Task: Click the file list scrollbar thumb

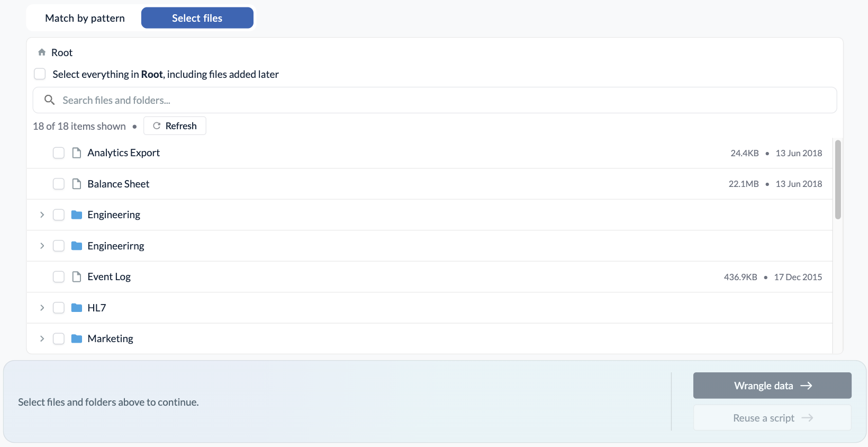Action: tap(838, 180)
